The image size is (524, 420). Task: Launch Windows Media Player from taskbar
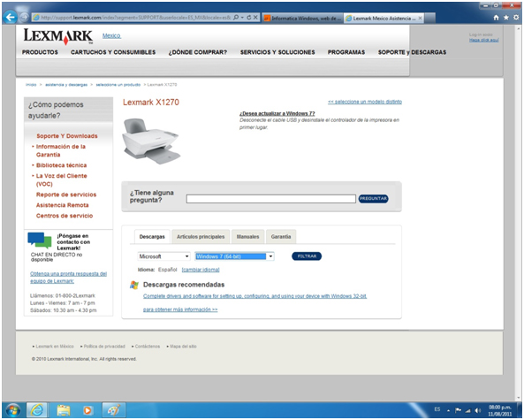pyautogui.click(x=87, y=410)
